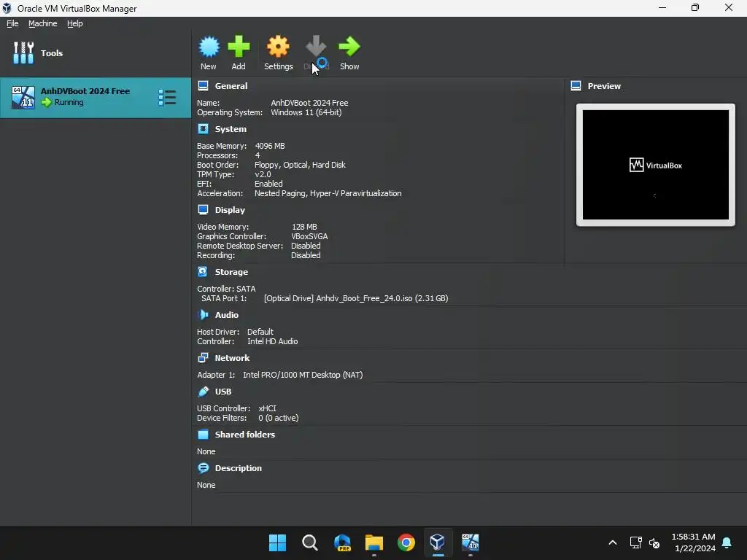Switch to the VirtualBox Manager taskbar icon
The image size is (747, 560).
click(438, 542)
